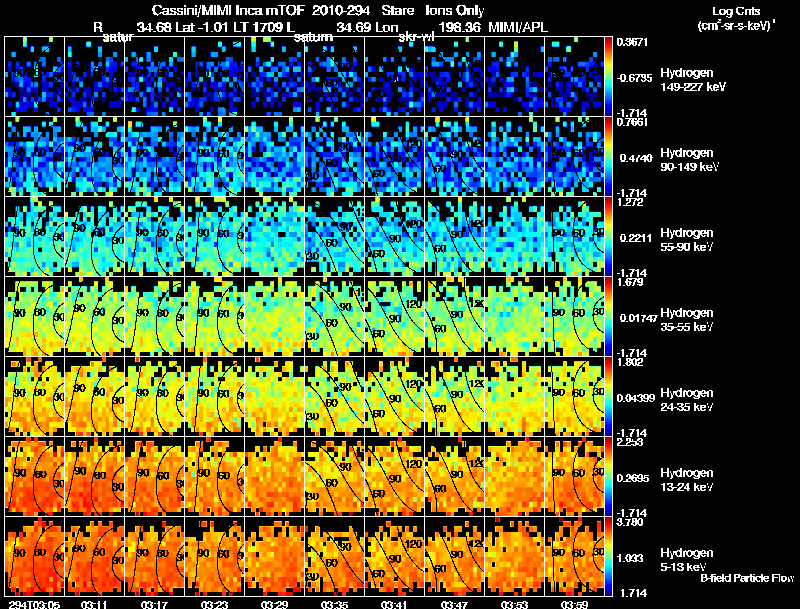Image resolution: width=800 pixels, height=609 pixels.
Task: Click the 0.7661 color scale maximum value
Action: [x=632, y=122]
